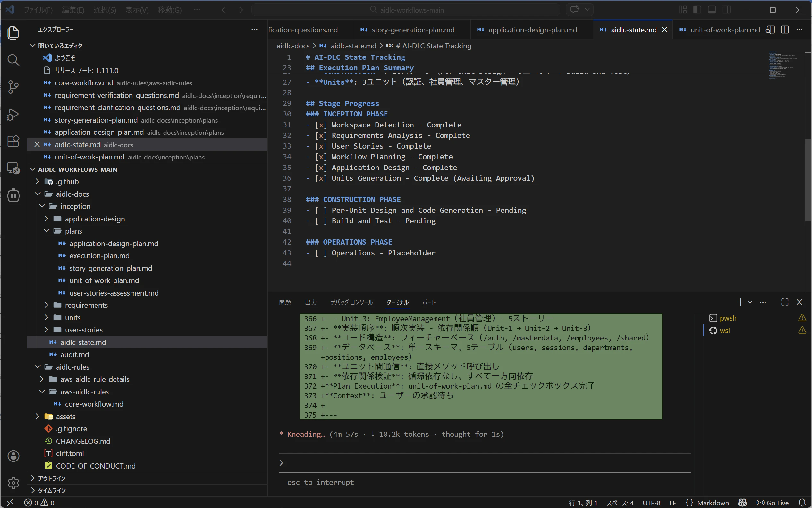Open Explorer views and more actions ellipsis
Image resolution: width=812 pixels, height=508 pixels.
254,30
